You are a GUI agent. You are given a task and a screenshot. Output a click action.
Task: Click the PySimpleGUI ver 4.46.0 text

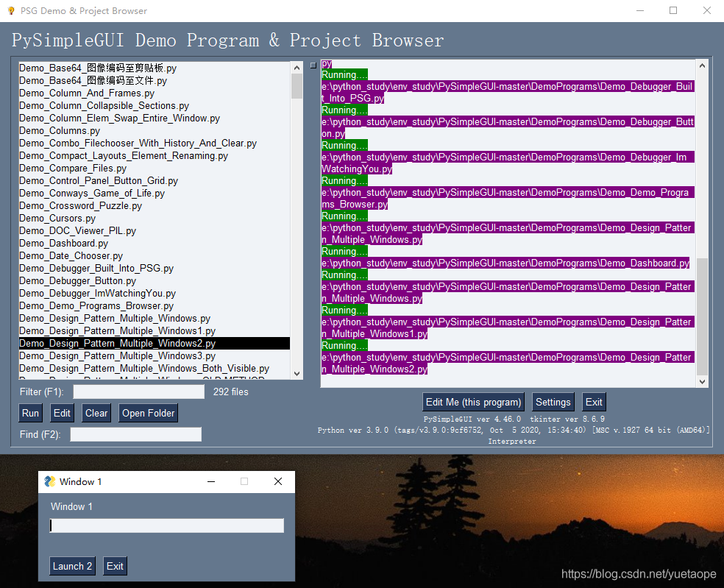(472, 419)
